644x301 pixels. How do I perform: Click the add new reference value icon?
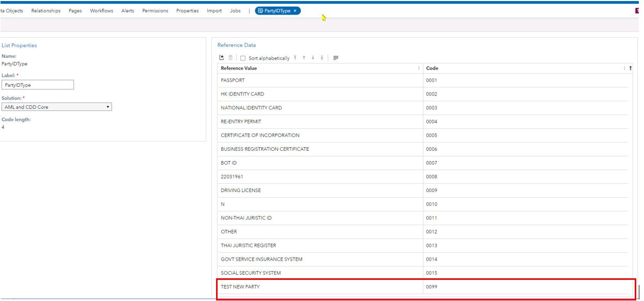click(222, 58)
